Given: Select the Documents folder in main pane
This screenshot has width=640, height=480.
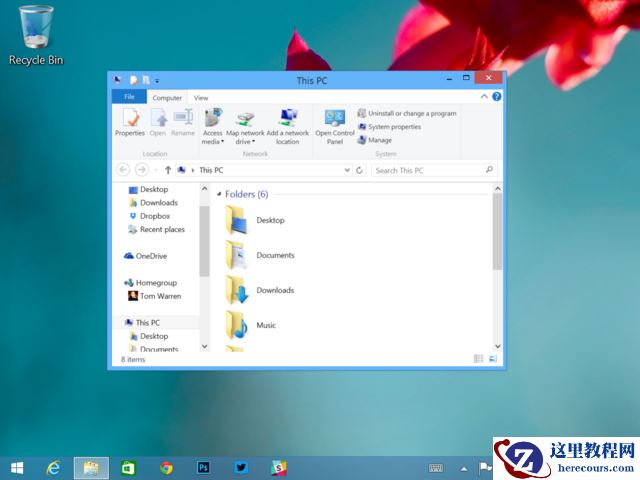Looking at the screenshot, I should pos(260,255).
